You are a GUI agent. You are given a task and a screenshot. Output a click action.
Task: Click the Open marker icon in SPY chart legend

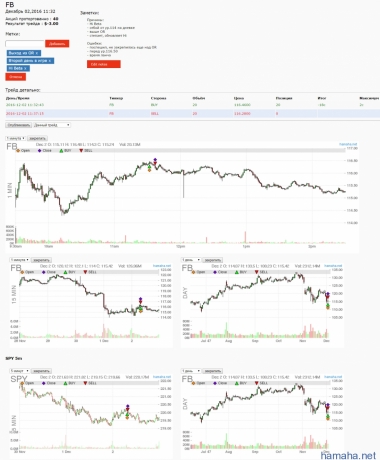click(x=22, y=383)
